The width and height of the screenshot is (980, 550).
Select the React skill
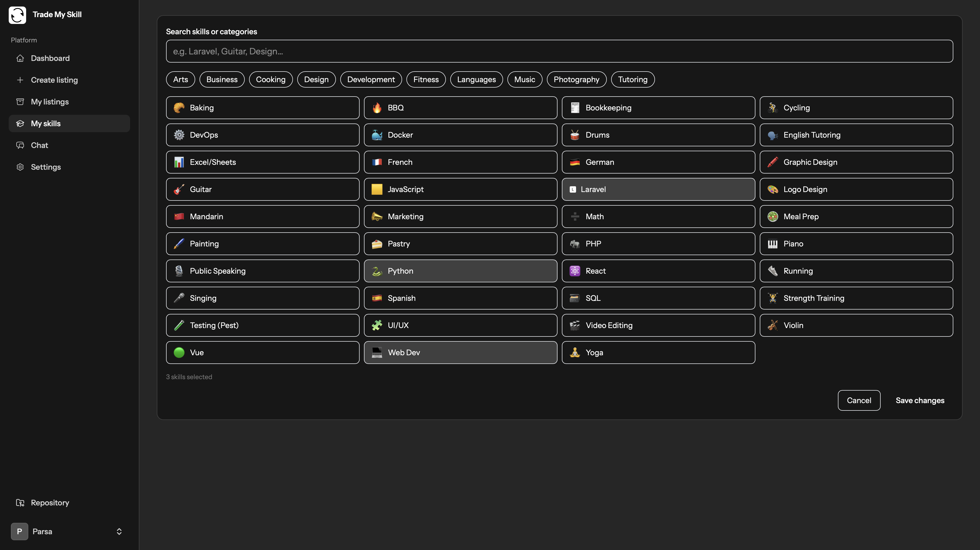click(658, 271)
